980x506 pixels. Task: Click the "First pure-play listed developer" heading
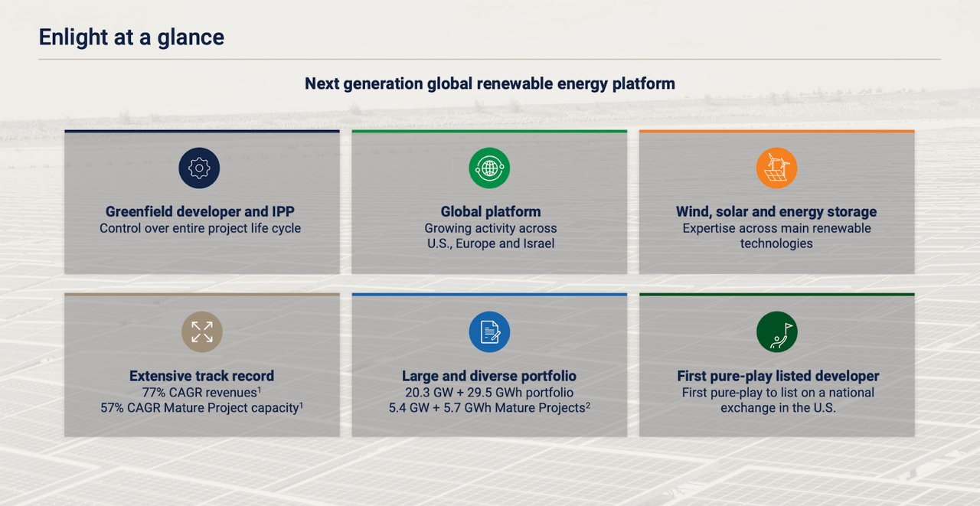pos(778,376)
